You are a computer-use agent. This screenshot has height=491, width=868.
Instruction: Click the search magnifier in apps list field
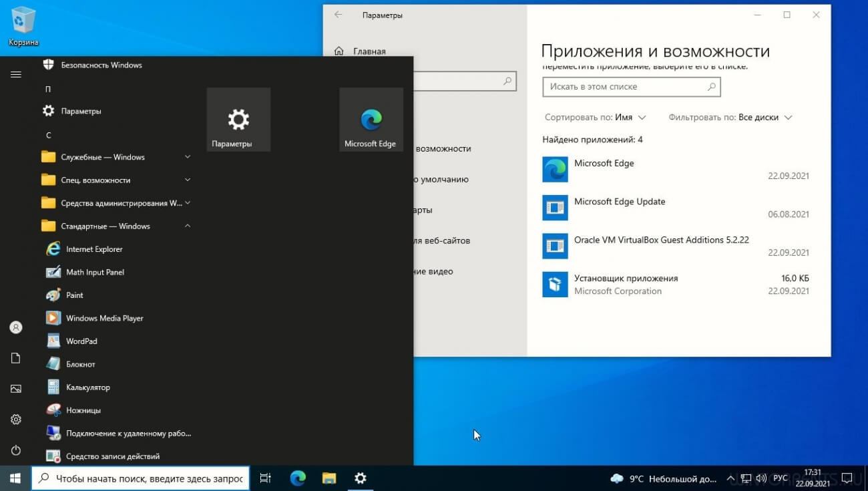711,86
